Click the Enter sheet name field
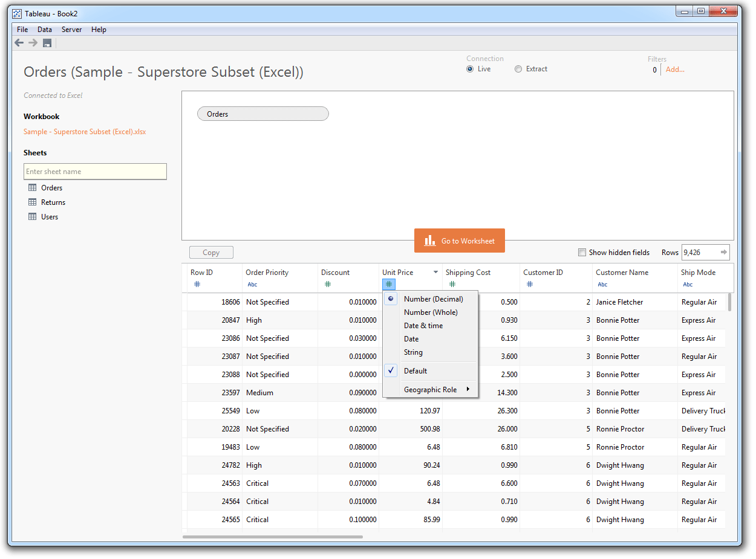Screen dimensions: 756x559 pos(95,172)
